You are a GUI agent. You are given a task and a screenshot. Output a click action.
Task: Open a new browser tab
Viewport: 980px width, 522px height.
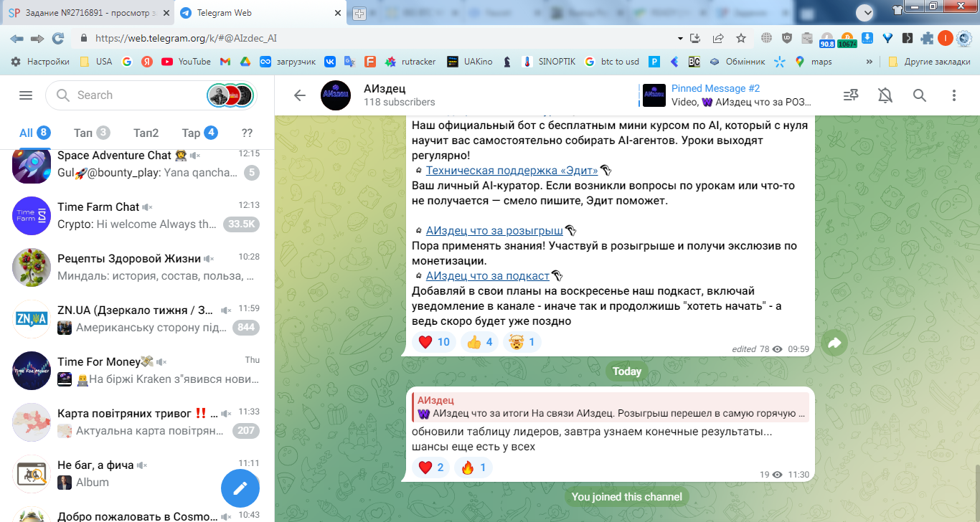point(359,14)
